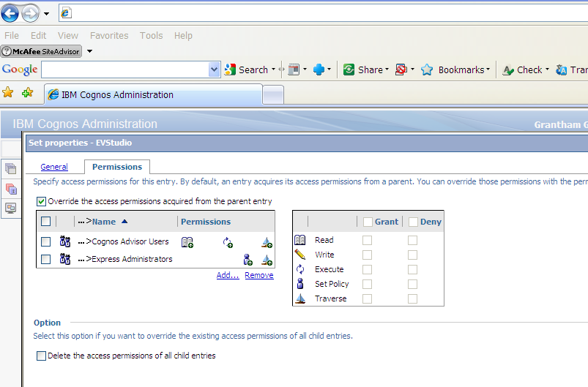Screen dimensions: 588x387
Task: Click the Express Administrators group icon
Action: (65, 259)
